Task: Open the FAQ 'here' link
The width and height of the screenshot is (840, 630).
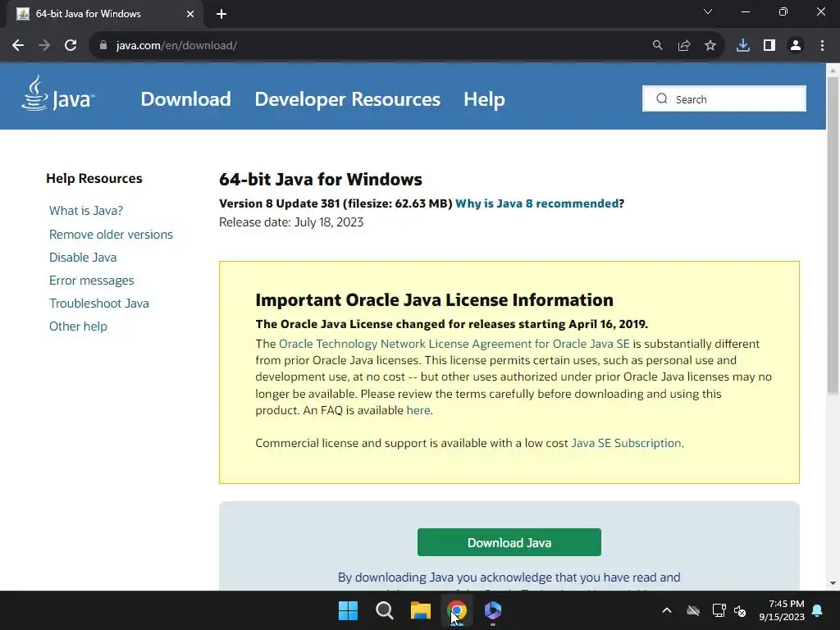Action: pyautogui.click(x=418, y=410)
